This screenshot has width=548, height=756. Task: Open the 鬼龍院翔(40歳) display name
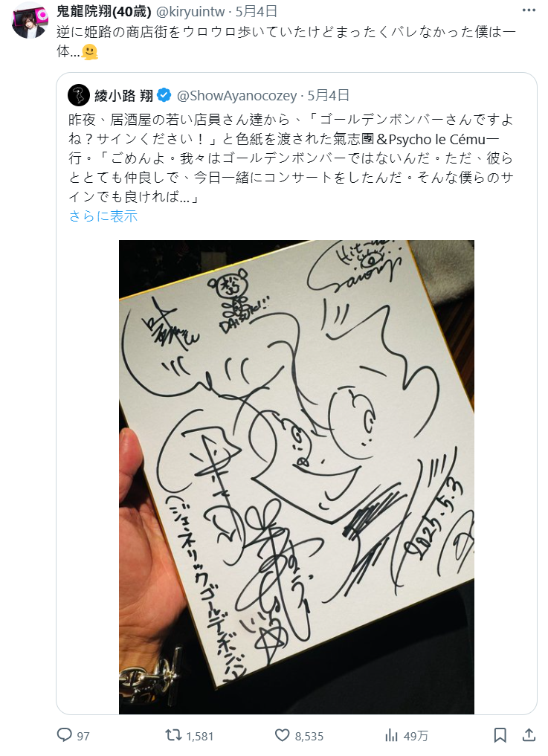104,10
